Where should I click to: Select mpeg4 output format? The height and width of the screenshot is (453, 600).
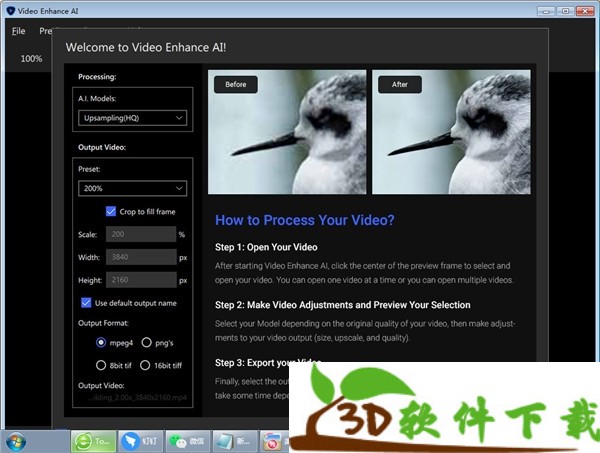tap(101, 342)
